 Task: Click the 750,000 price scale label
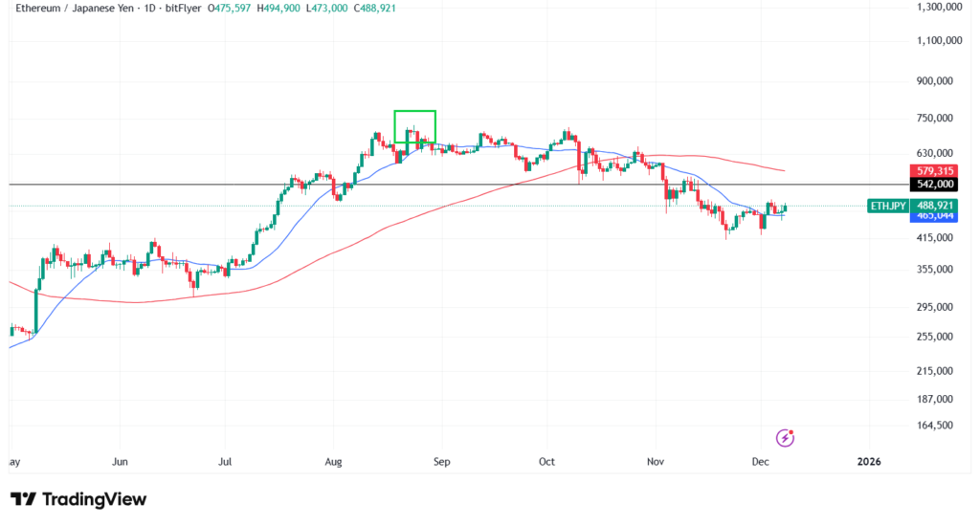[934, 118]
